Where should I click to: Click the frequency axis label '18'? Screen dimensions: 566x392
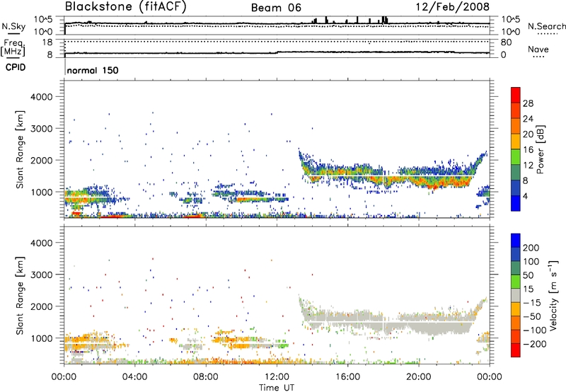pyautogui.click(x=47, y=42)
